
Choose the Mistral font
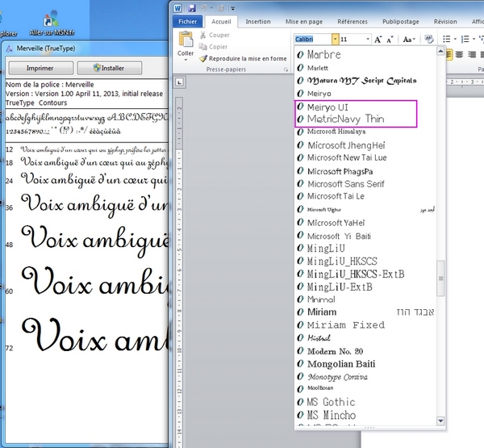(x=365, y=338)
